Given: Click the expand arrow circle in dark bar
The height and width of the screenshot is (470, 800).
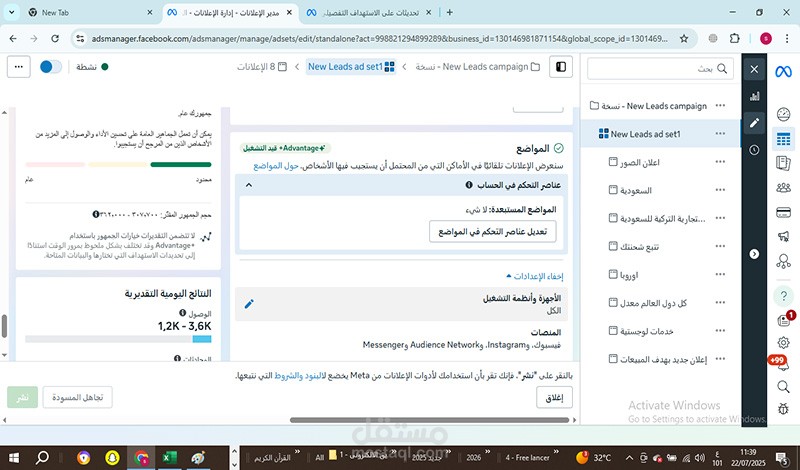Looking at the screenshot, I should tap(754, 254).
